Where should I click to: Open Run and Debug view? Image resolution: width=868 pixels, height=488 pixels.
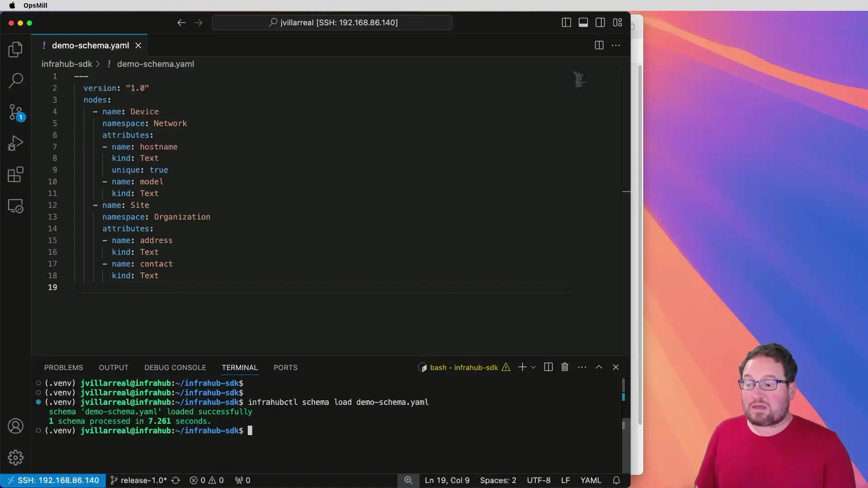pyautogui.click(x=15, y=143)
